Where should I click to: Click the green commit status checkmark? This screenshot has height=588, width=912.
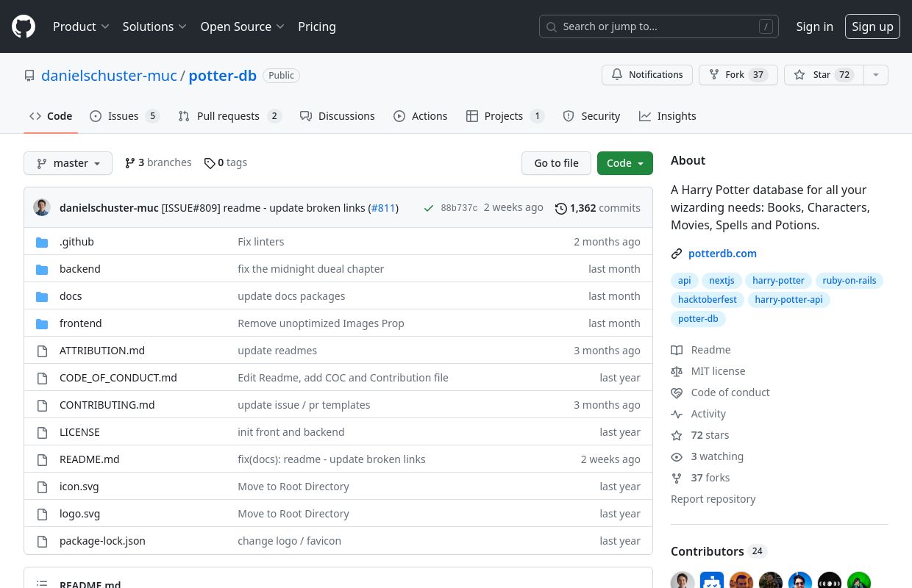(x=429, y=208)
